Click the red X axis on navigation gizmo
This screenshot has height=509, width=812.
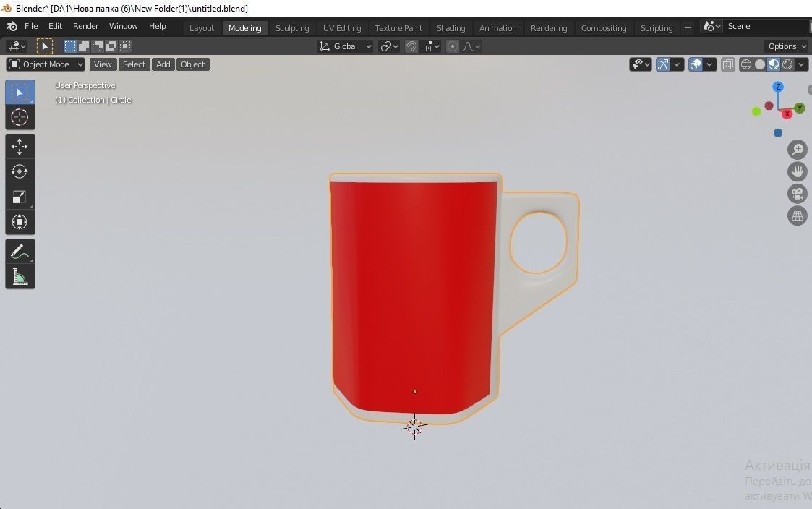point(787,114)
